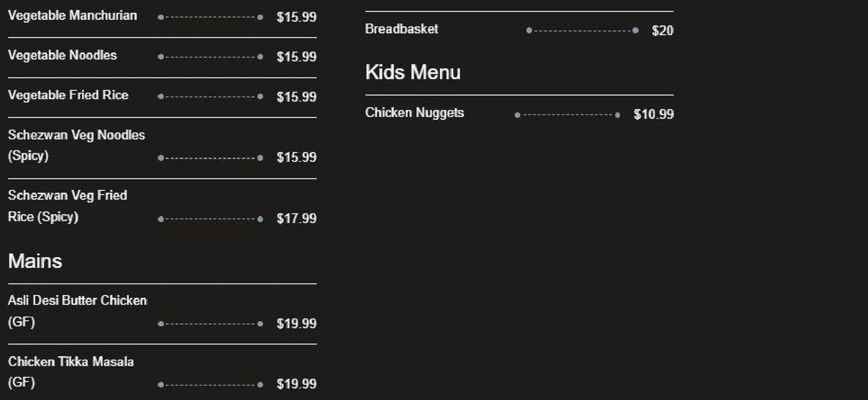Select Asli Desi Butter Chicken (GF)
The width and height of the screenshot is (868, 400).
pyautogui.click(x=77, y=311)
